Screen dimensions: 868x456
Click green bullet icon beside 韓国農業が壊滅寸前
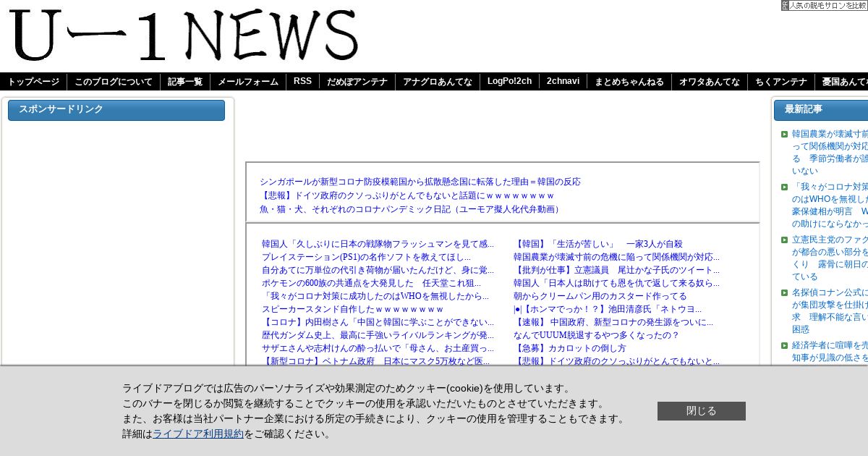tap(784, 134)
